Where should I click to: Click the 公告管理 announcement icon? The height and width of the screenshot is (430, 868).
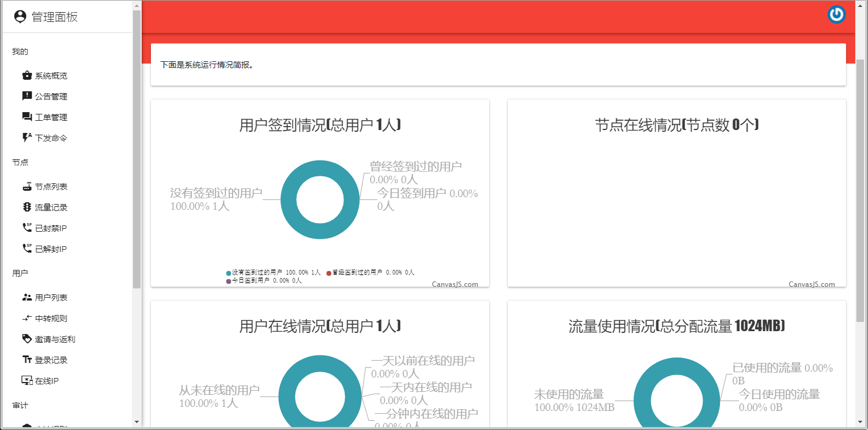click(x=27, y=96)
